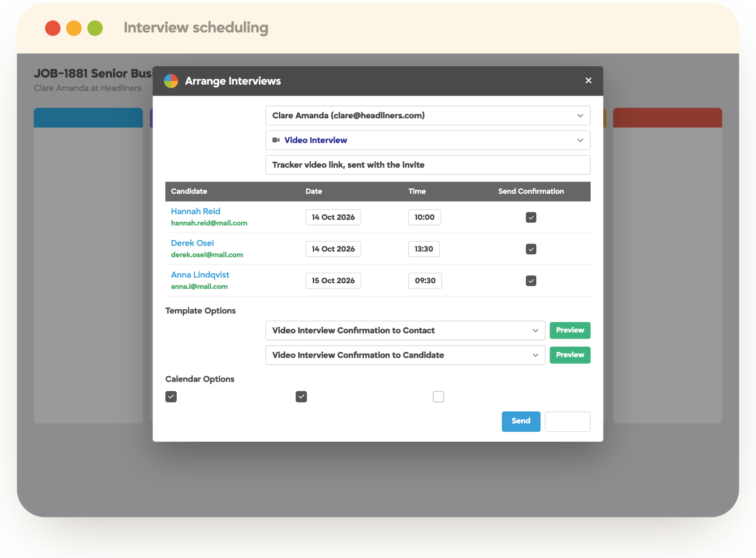Screen dimensions: 756x558
Task: Click the orange window control dot
Action: coord(74,28)
